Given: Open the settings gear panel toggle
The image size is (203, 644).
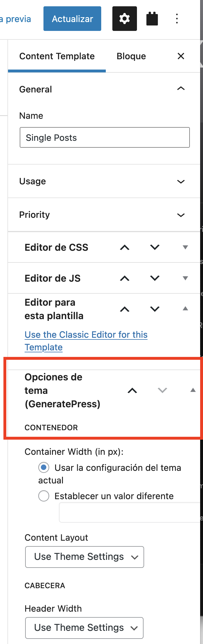Looking at the screenshot, I should tap(124, 19).
